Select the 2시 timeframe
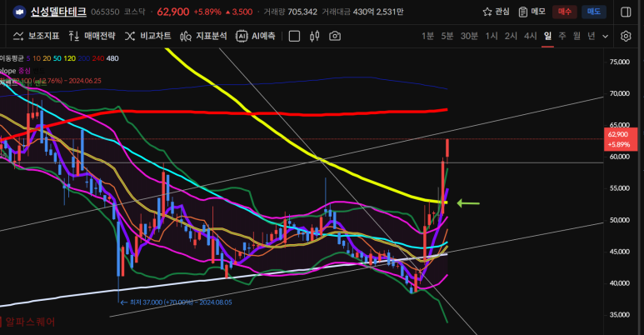Viewport: 644px width, 335px height. 511,36
